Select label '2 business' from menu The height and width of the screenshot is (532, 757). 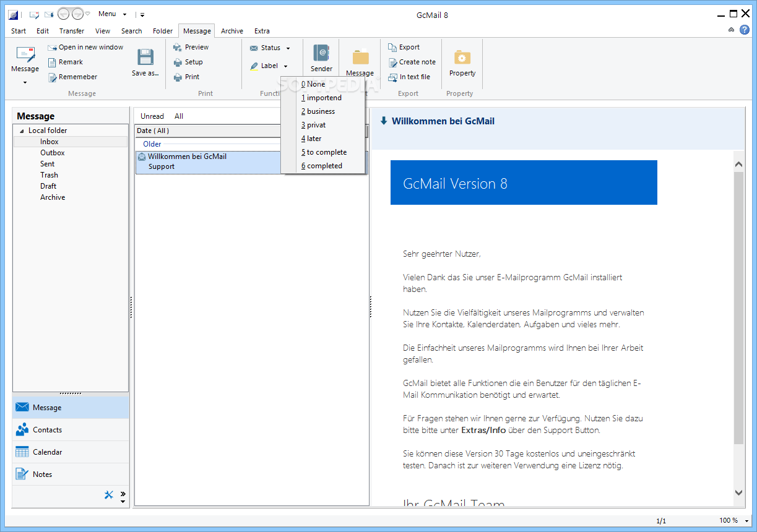tap(322, 111)
